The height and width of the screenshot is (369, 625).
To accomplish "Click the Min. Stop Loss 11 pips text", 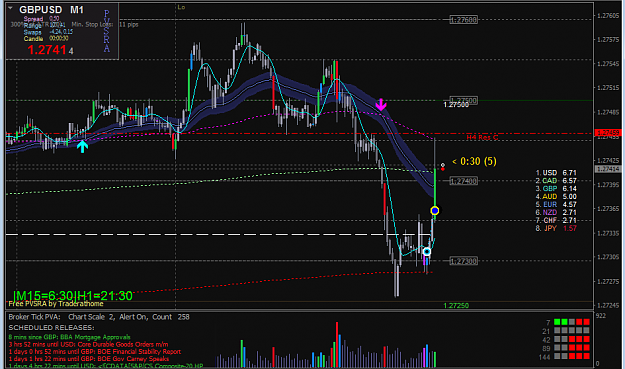I will pos(105,25).
